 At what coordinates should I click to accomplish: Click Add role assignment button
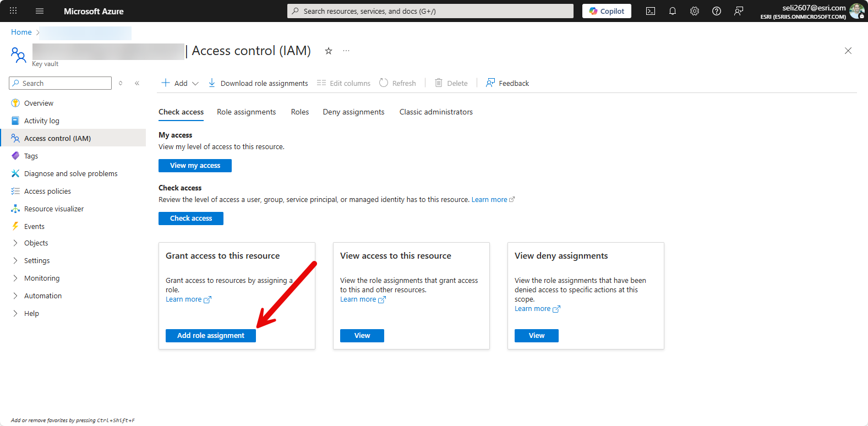[211, 336]
